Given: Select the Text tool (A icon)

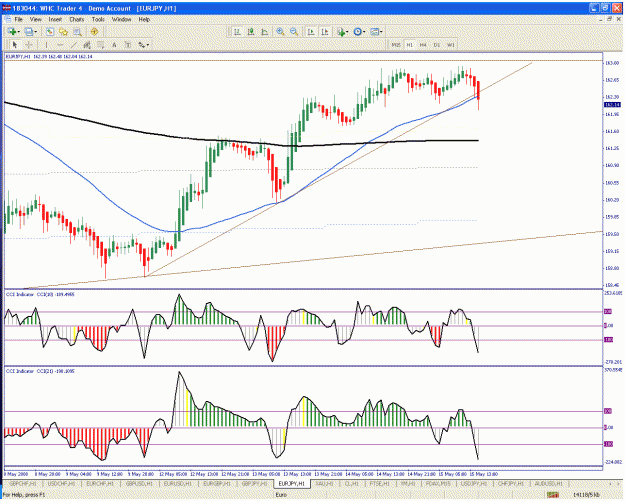Looking at the screenshot, I should pos(114,45).
